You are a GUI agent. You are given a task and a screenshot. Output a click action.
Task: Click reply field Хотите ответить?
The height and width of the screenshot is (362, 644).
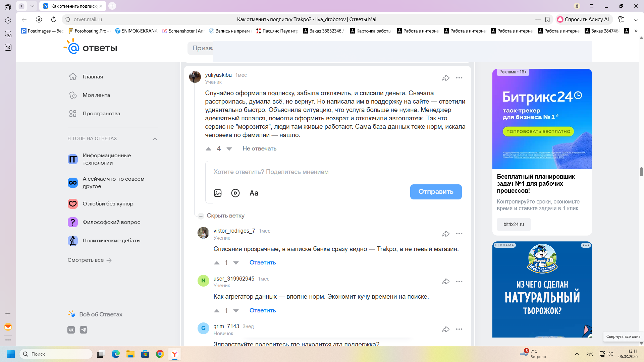271,172
